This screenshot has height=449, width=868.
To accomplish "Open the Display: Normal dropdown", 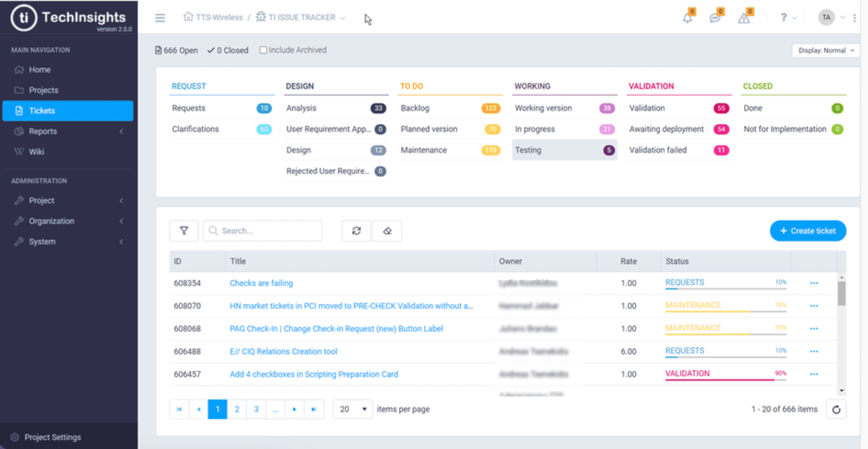I will coord(826,50).
